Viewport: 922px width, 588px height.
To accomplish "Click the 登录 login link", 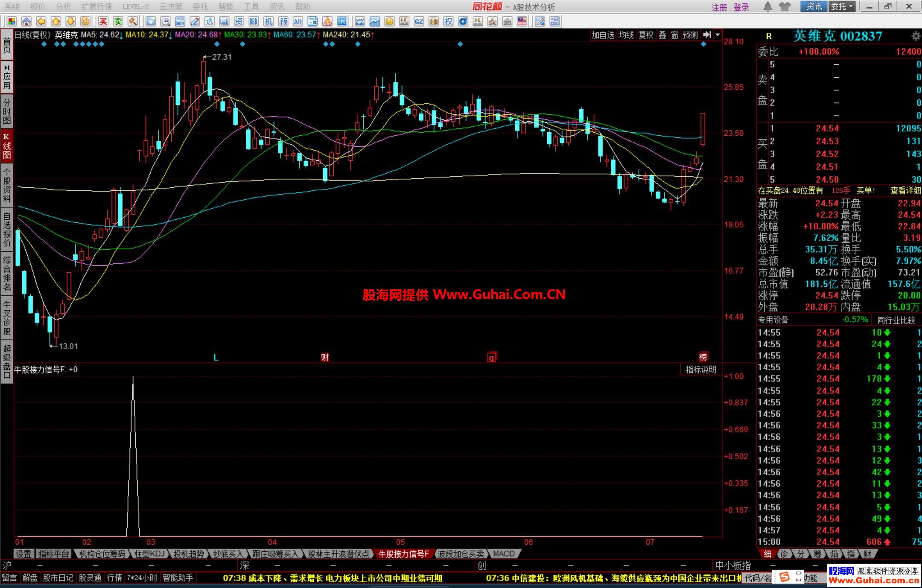I will (x=741, y=7).
